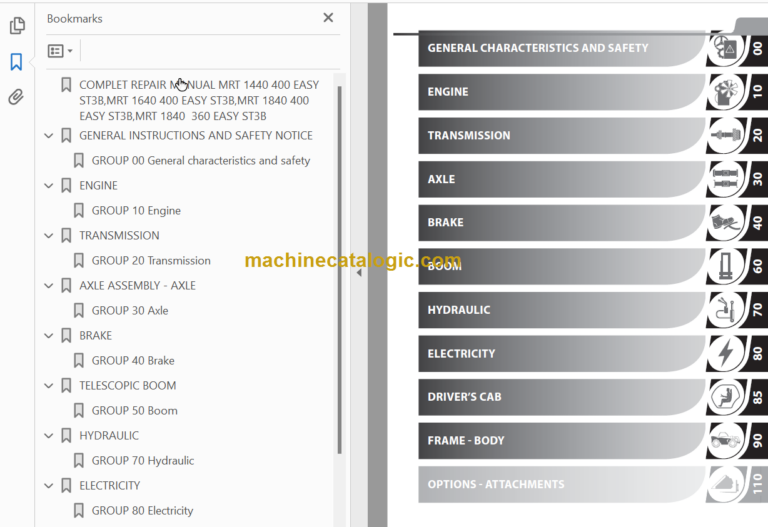The height and width of the screenshot is (527, 768).
Task: Select the HYDRAULIC bookmark label
Action: 109,435
